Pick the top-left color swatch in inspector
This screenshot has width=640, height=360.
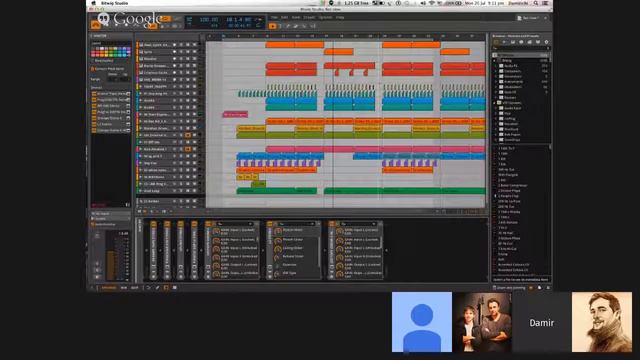[x=93, y=49]
